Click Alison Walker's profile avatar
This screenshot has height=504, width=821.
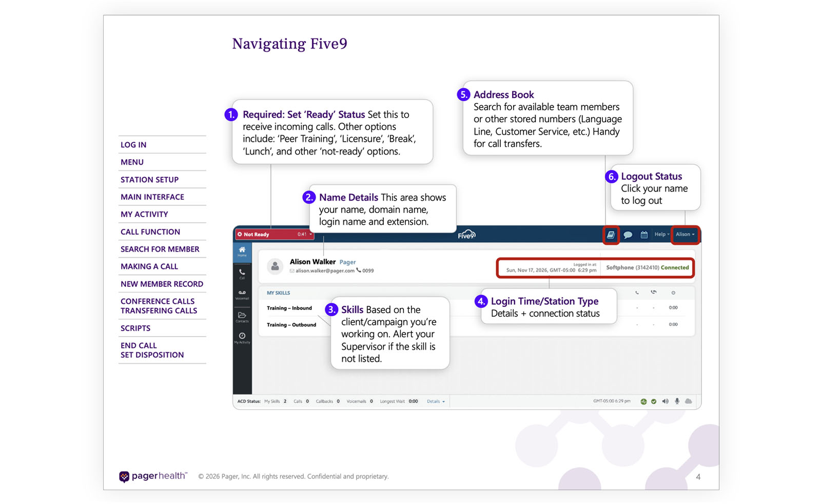point(275,266)
